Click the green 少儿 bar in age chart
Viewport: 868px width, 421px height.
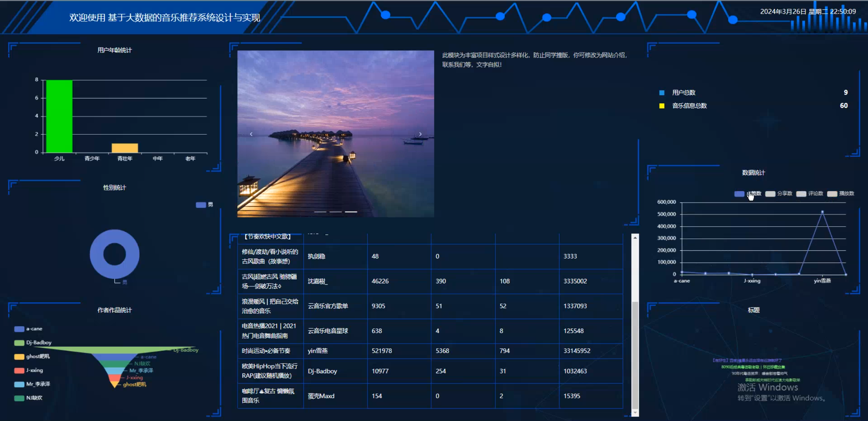tap(59, 116)
